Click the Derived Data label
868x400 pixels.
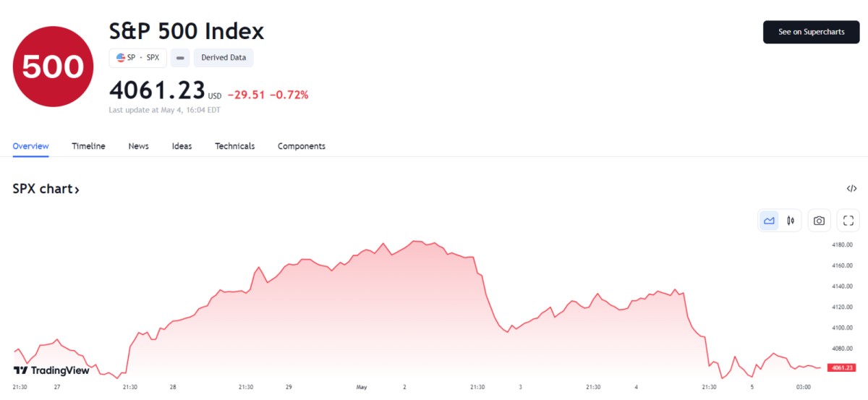pyautogui.click(x=224, y=57)
